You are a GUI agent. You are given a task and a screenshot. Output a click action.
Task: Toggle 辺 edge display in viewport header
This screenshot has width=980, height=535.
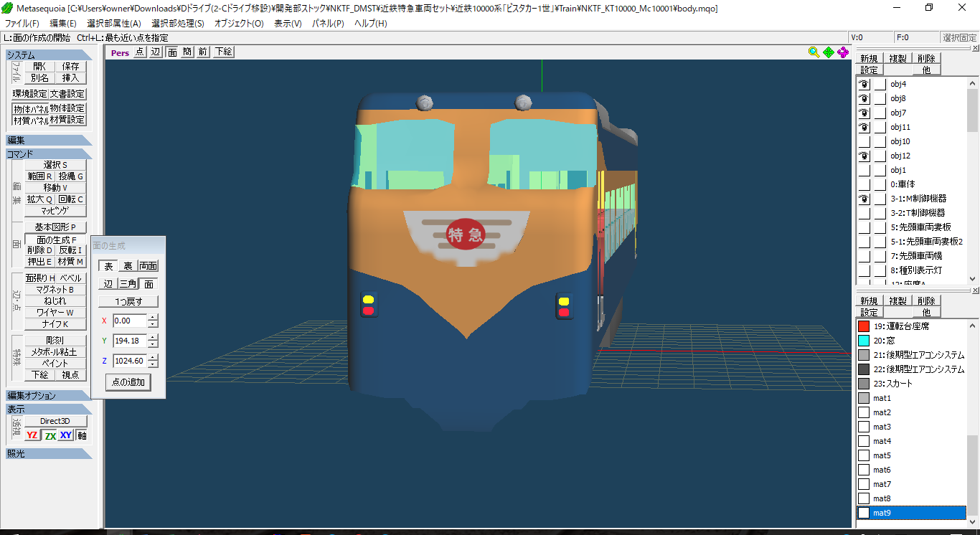point(156,52)
